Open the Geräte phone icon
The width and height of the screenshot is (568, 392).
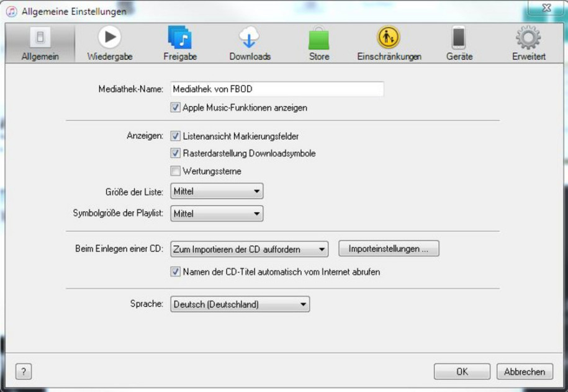pos(459,37)
